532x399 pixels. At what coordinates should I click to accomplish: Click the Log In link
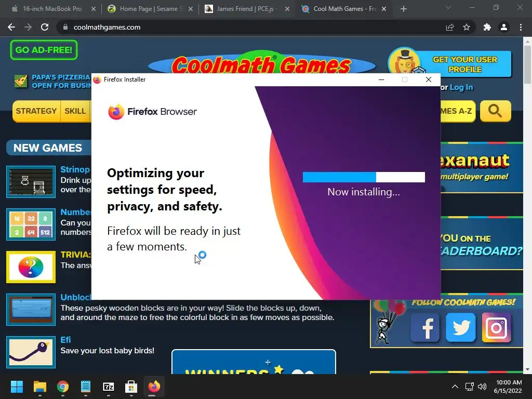(461, 87)
